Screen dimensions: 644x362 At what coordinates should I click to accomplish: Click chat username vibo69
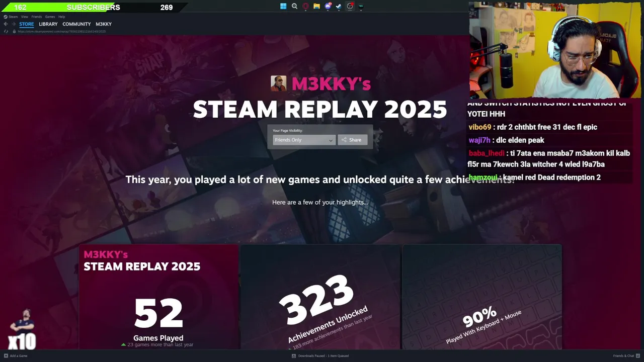(x=479, y=127)
